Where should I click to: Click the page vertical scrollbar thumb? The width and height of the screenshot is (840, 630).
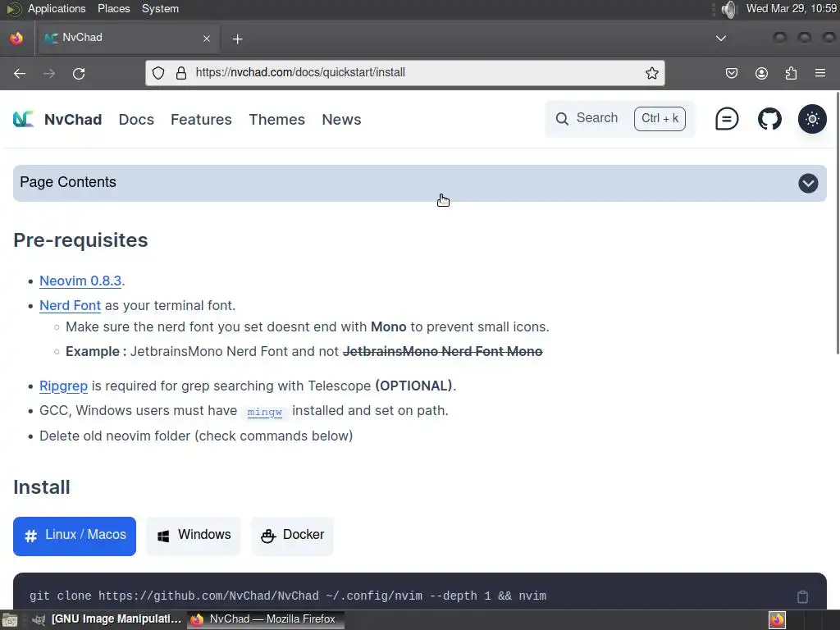837,222
